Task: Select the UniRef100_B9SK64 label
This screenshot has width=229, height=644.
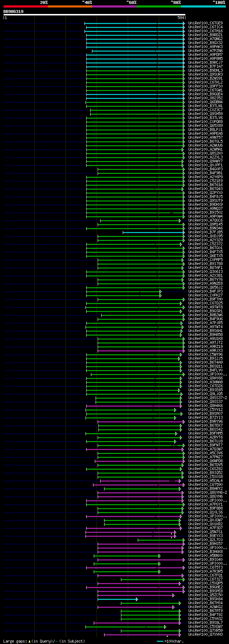Action: click(x=205, y=599)
